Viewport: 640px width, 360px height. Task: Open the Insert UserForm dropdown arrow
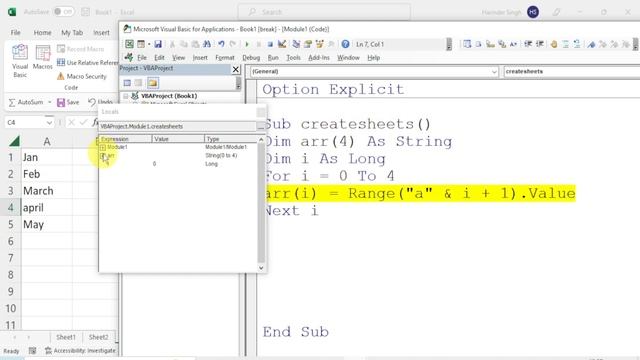tap(149, 44)
